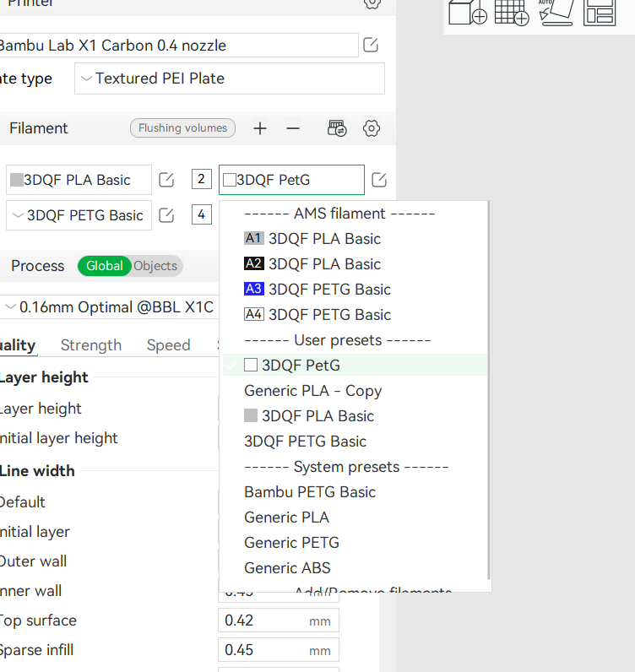The image size is (635, 672).
Task: Edit the Bambu Lab X1 Carbon printer preset
Action: 371,45
